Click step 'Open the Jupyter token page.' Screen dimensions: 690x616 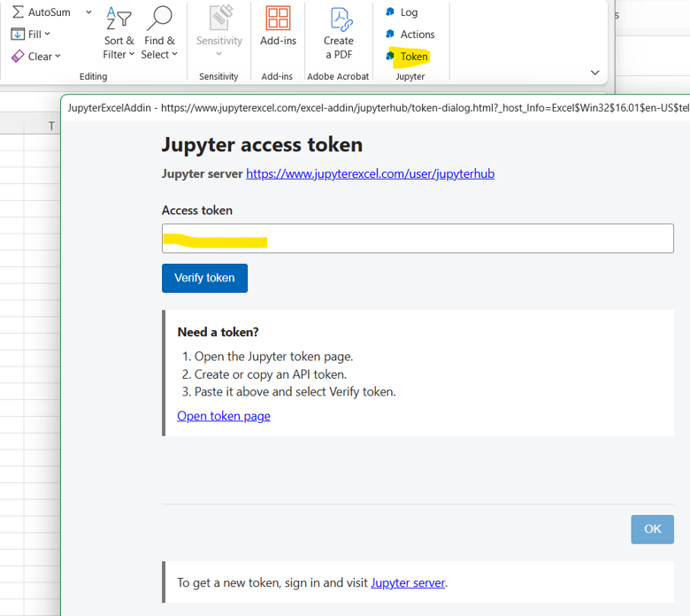[273, 356]
